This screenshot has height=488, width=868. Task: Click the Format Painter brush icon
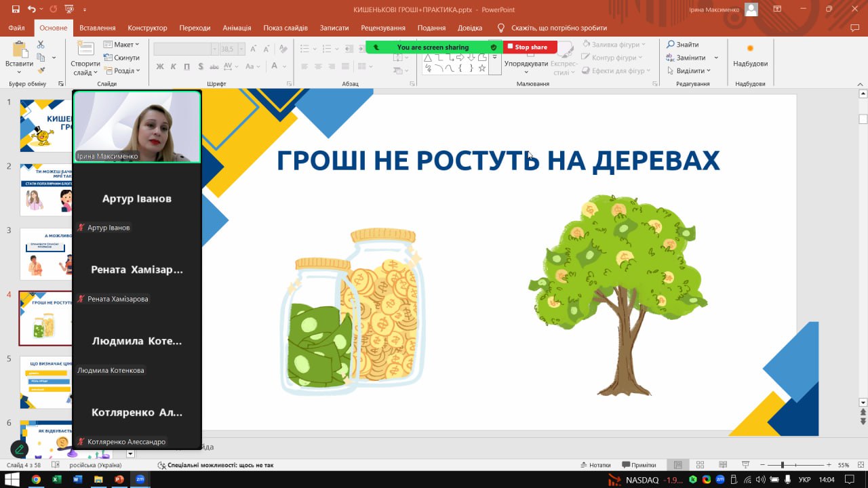click(41, 70)
